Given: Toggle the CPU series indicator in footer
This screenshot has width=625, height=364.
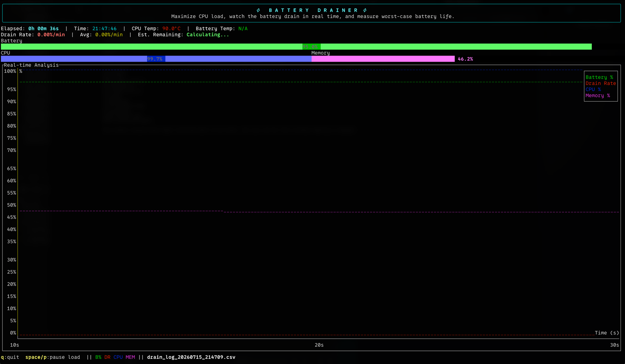Looking at the screenshot, I should click(118, 357).
